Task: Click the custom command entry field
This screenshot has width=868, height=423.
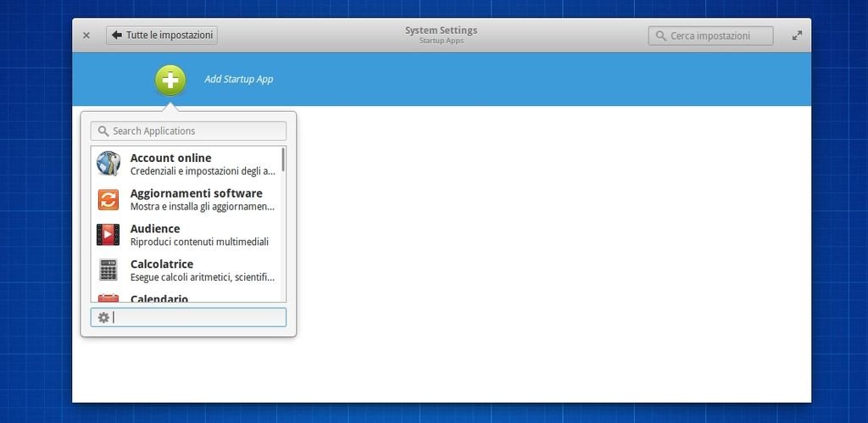Action: tap(188, 317)
